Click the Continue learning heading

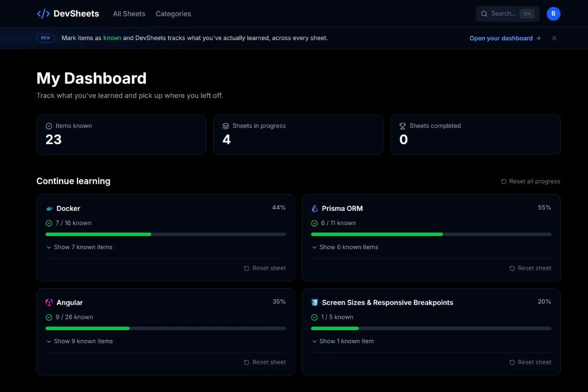[x=73, y=181]
